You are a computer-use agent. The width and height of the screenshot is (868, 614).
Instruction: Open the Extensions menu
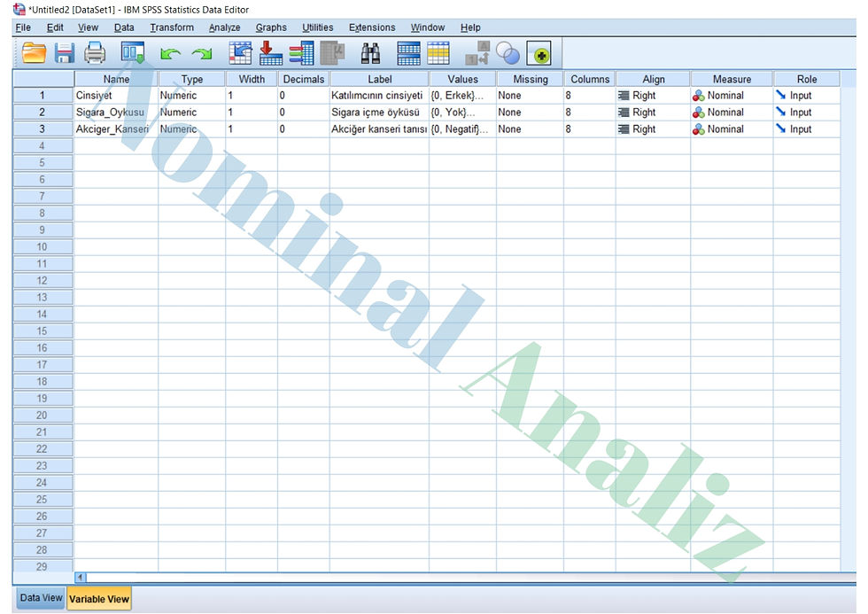click(x=372, y=27)
